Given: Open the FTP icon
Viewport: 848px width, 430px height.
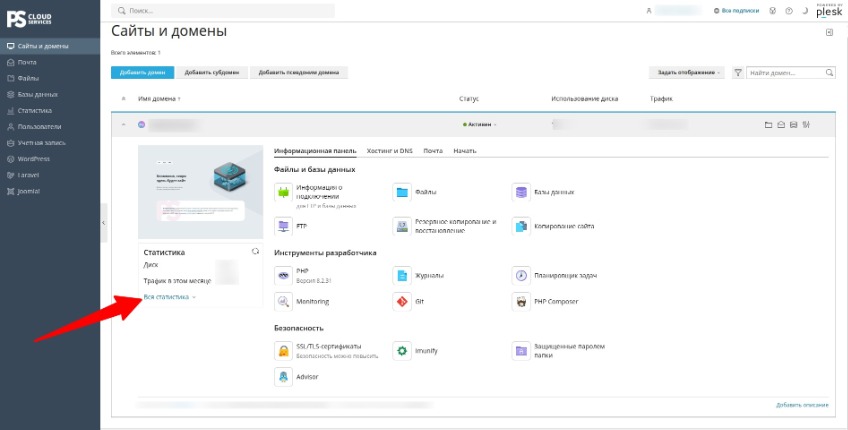Looking at the screenshot, I should click(283, 226).
